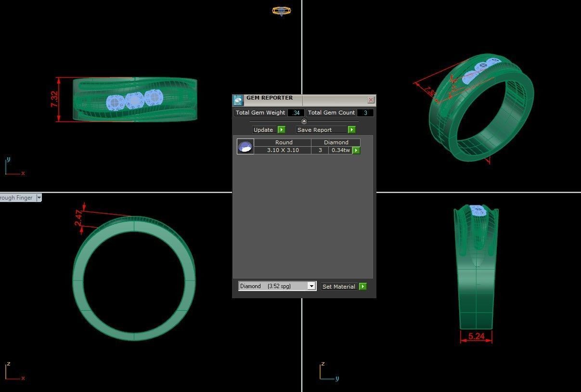Screen dimensions: 581x392
Task: Click the green arrow next to Update
Action: (x=282, y=130)
